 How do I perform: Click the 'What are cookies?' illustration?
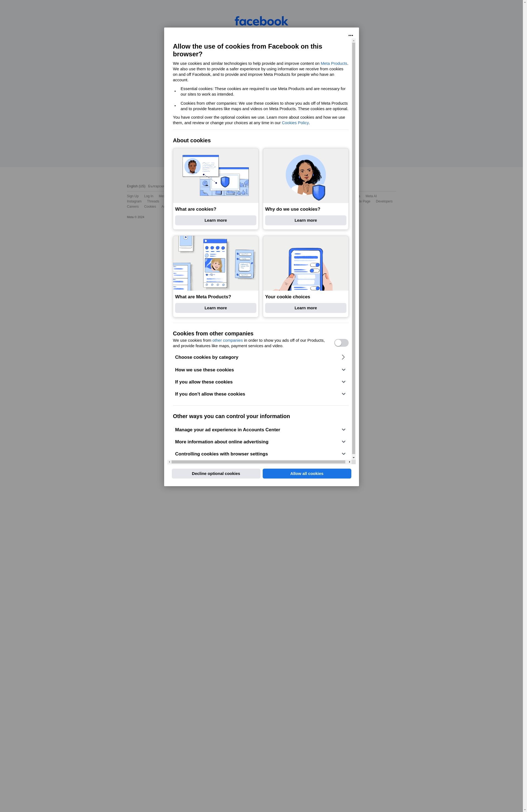coord(215,176)
